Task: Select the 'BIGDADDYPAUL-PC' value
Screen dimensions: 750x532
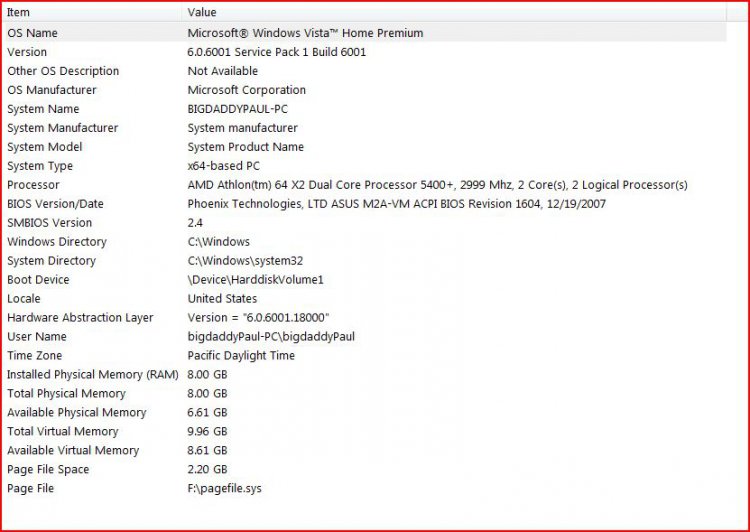Action: [238, 109]
